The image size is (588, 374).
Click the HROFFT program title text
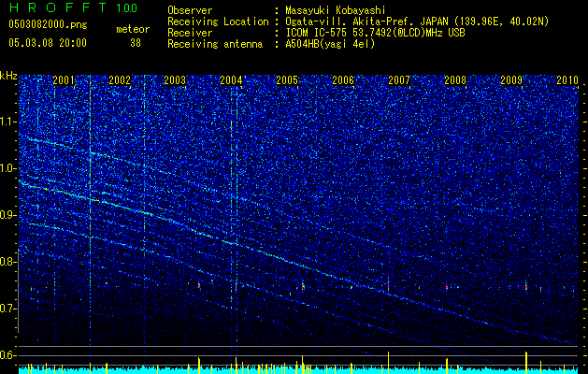tap(59, 7)
